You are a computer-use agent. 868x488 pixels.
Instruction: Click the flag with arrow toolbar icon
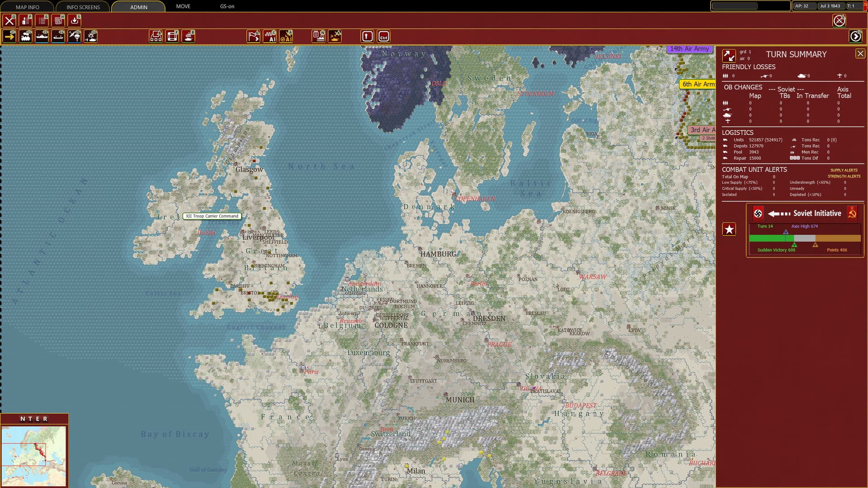tap(254, 36)
